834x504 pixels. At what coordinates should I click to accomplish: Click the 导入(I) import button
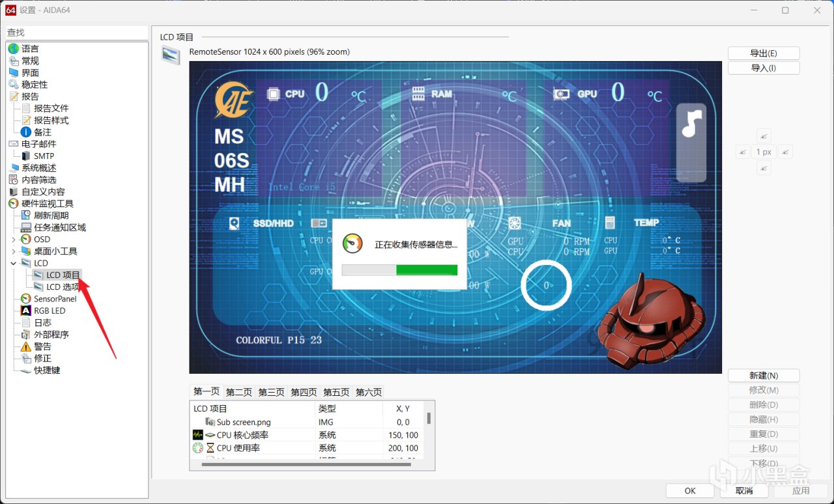tap(764, 68)
